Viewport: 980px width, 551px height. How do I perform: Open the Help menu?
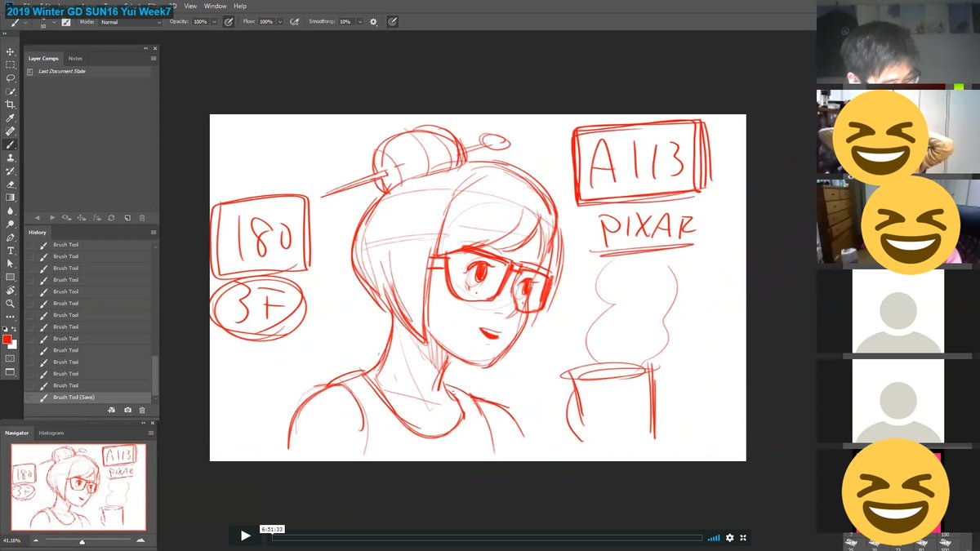(240, 6)
